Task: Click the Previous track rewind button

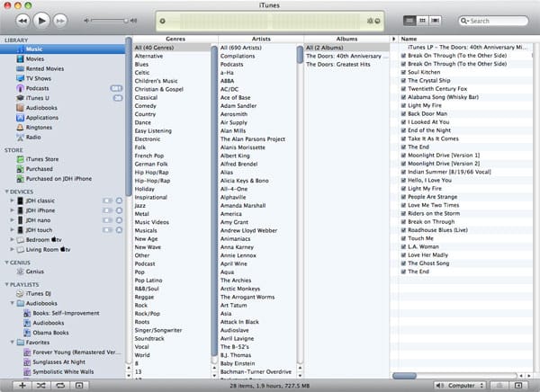Action: coord(23,21)
